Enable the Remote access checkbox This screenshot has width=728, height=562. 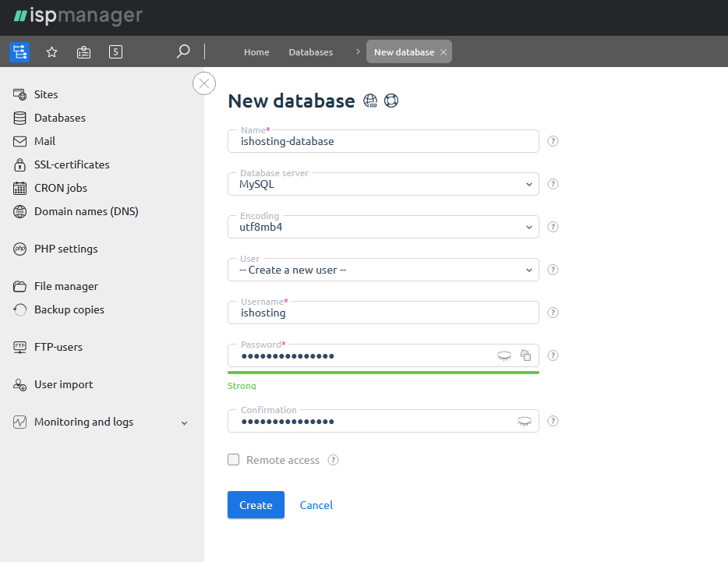[233, 460]
